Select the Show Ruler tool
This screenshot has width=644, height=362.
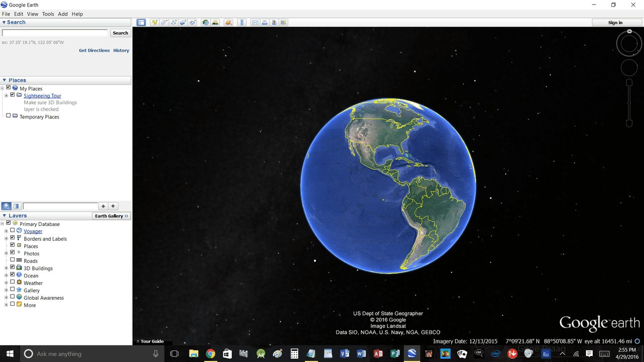point(242,23)
